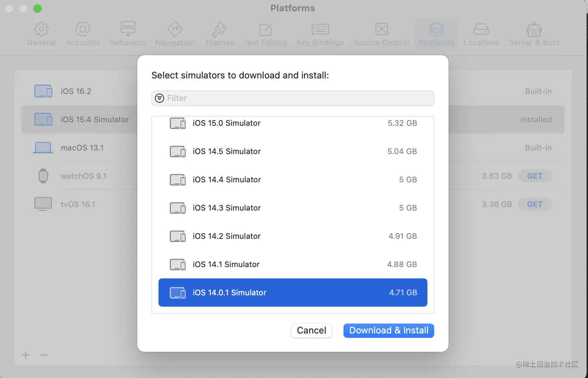Viewport: 588px width, 378px height.
Task: Select iOS 14.0.1 Simulator row label
Action: (229, 293)
